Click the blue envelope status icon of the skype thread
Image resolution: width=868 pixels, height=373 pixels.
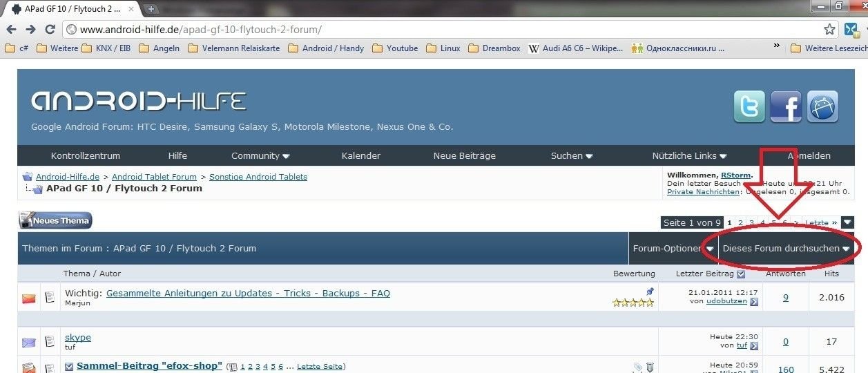[x=29, y=342]
